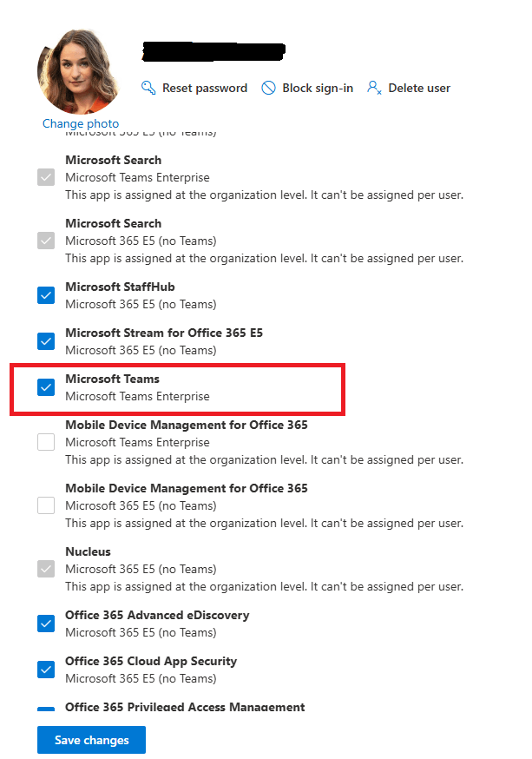The image size is (532, 759).
Task: Click Mobile Device Management checkbox for E5 (no Teams)
Action: pos(46,505)
